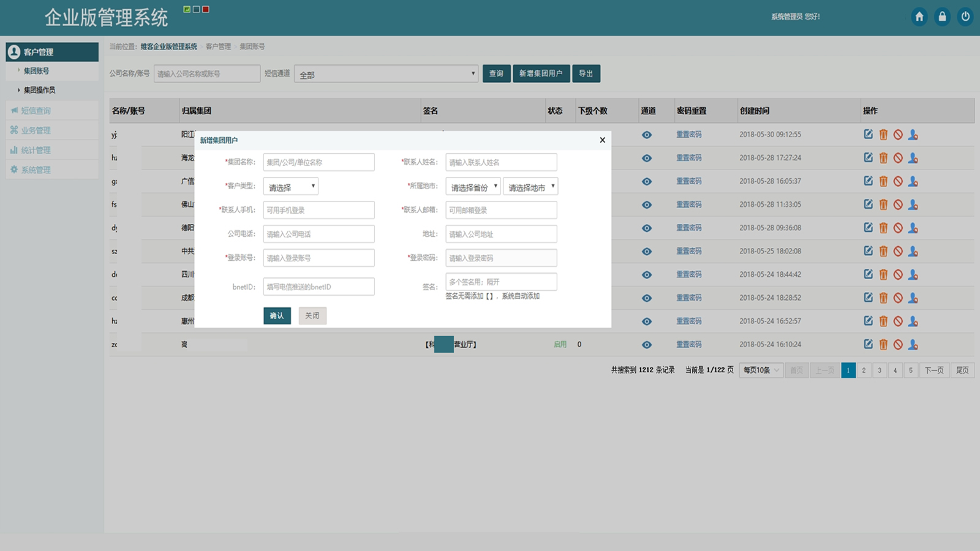Click the power logout icon
Screen dimensions: 980x551
[x=965, y=17]
